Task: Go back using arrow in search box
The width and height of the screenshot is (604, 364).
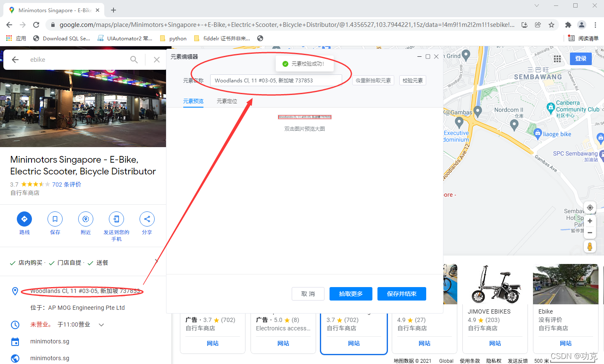Action: coord(15,60)
